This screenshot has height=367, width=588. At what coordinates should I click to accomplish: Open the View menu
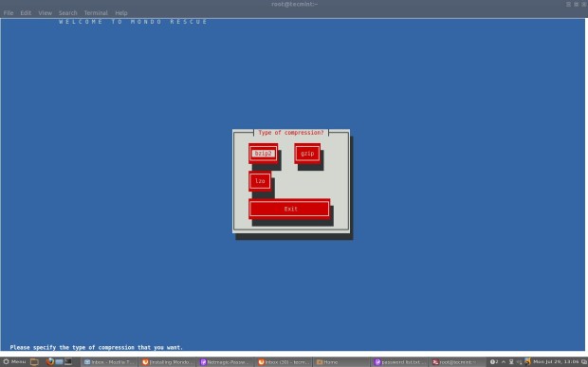coord(45,12)
